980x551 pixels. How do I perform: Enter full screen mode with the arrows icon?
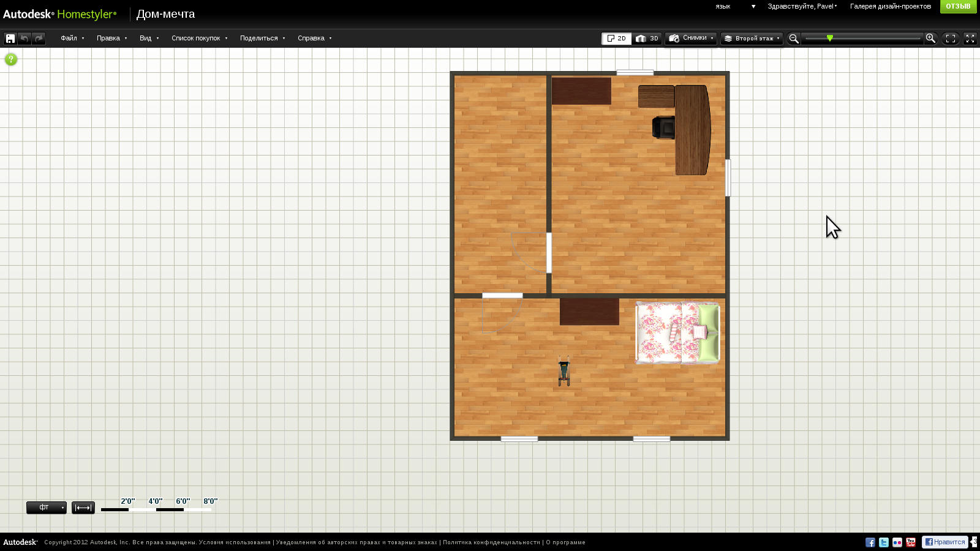(x=970, y=39)
